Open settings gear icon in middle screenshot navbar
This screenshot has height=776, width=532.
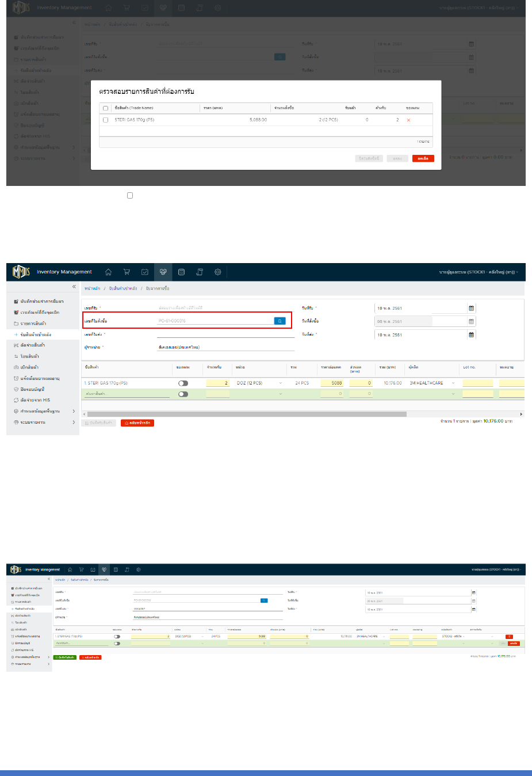[218, 272]
